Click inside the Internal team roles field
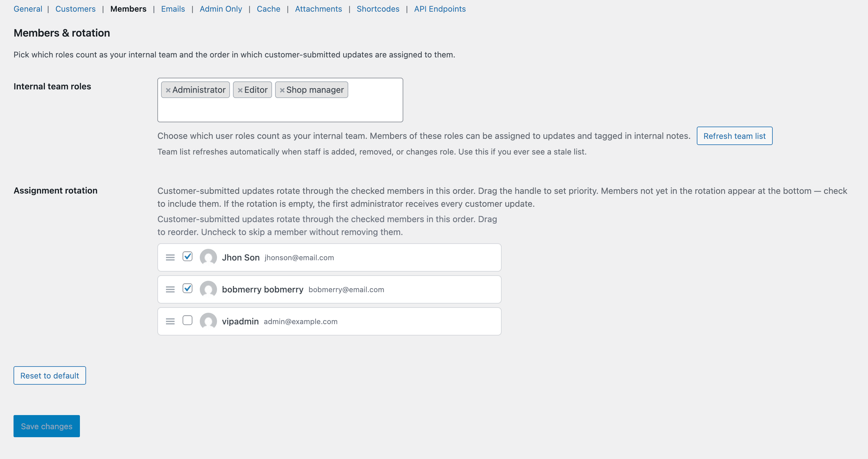This screenshot has width=868, height=459. [x=280, y=100]
